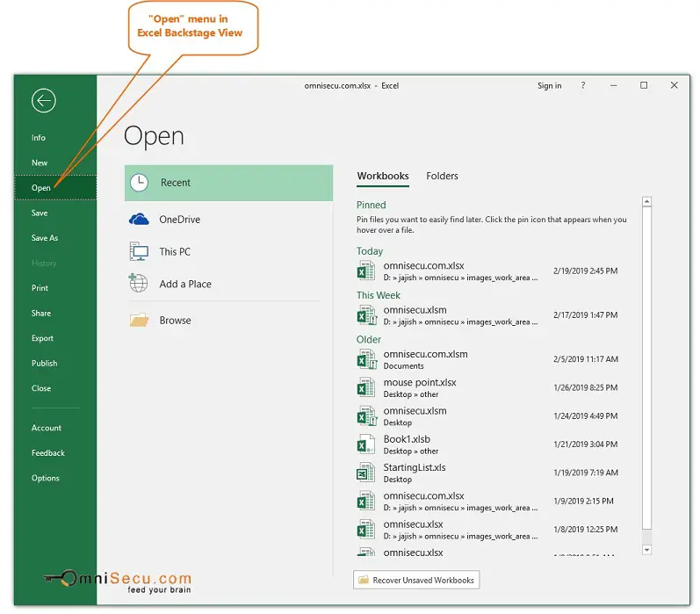This screenshot has width=700, height=614.
Task: Select the Workbooks tab
Action: (382, 176)
